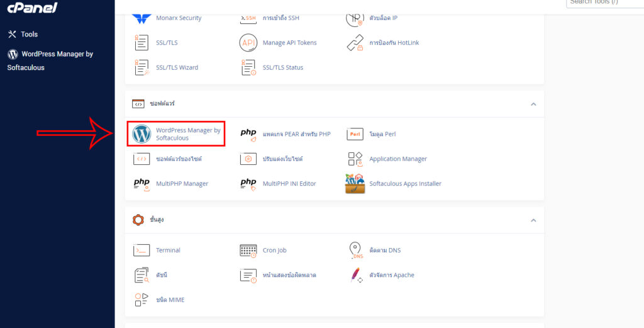Open the Manage API Tokens link text
644x328 pixels.
click(289, 43)
